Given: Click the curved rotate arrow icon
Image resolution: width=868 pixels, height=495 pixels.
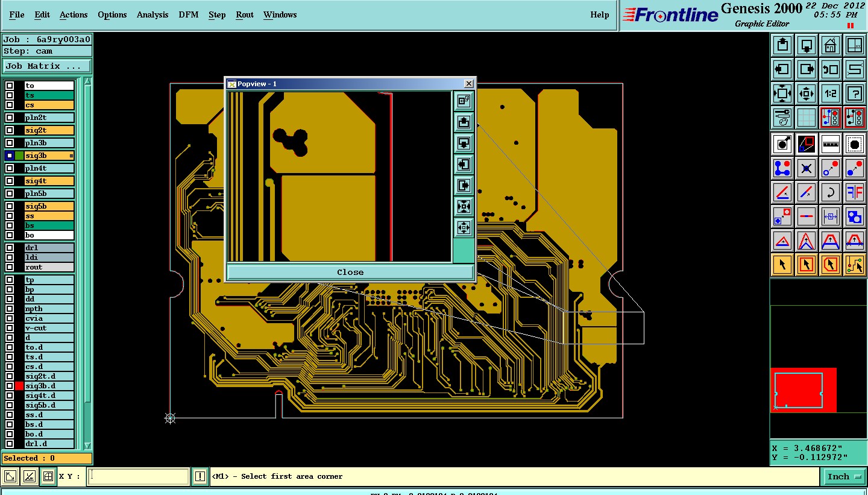Looking at the screenshot, I should click(831, 192).
